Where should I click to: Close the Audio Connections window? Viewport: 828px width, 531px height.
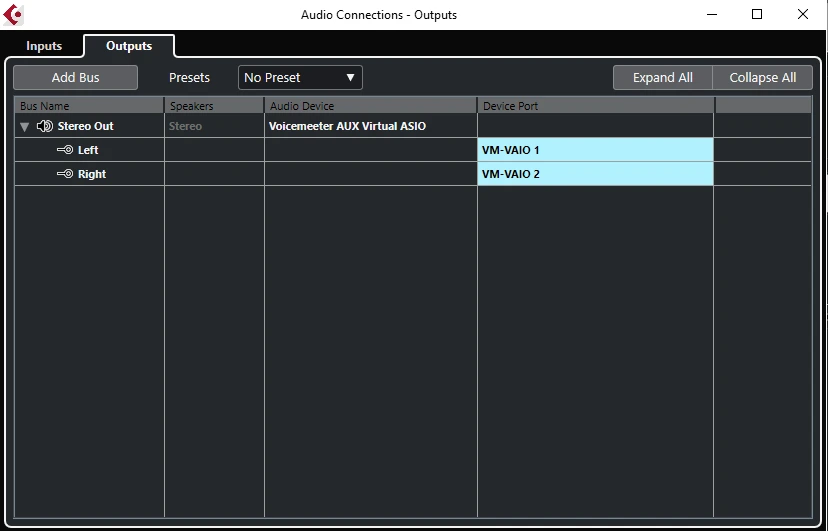pyautogui.click(x=803, y=14)
